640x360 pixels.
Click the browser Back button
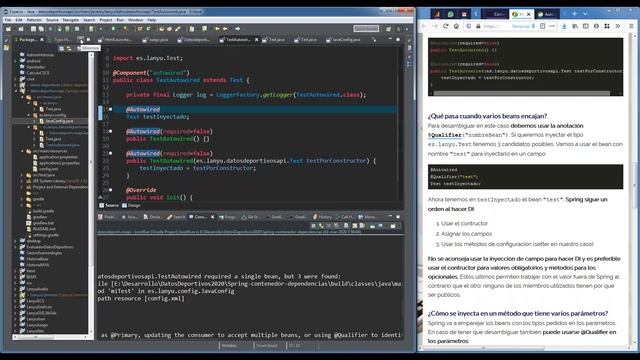pyautogui.click(x=424, y=26)
